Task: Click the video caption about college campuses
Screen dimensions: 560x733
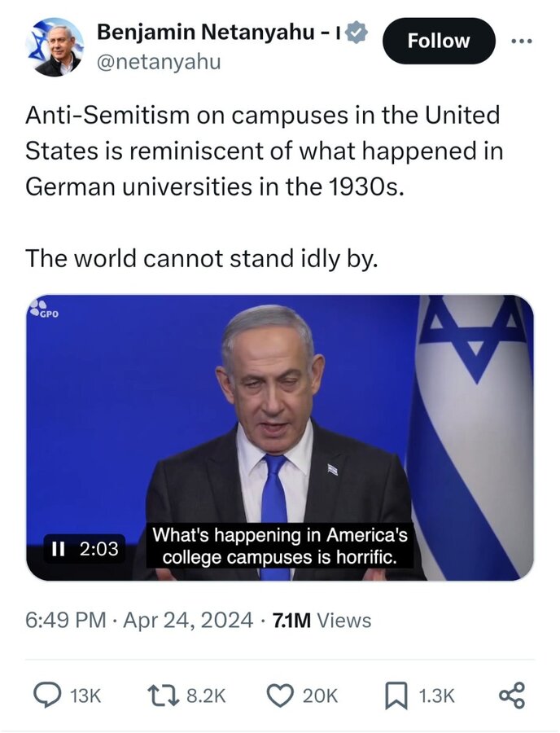Action: click(280, 546)
